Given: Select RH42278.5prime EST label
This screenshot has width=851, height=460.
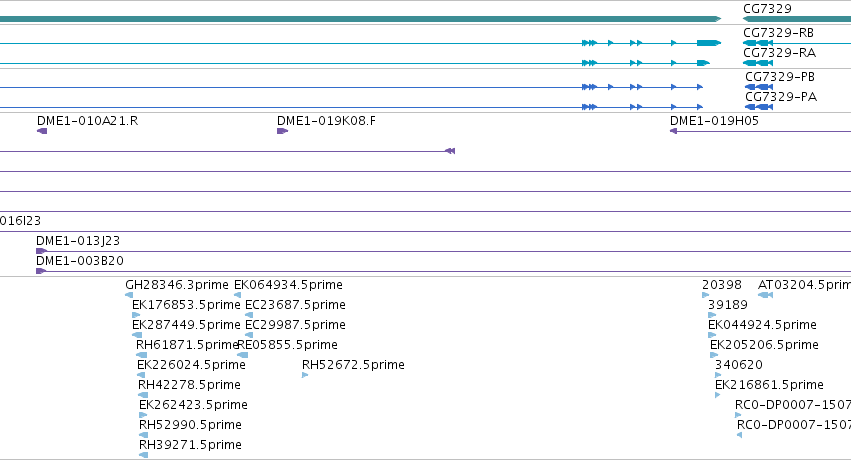Looking at the screenshot, I should coord(189,385).
